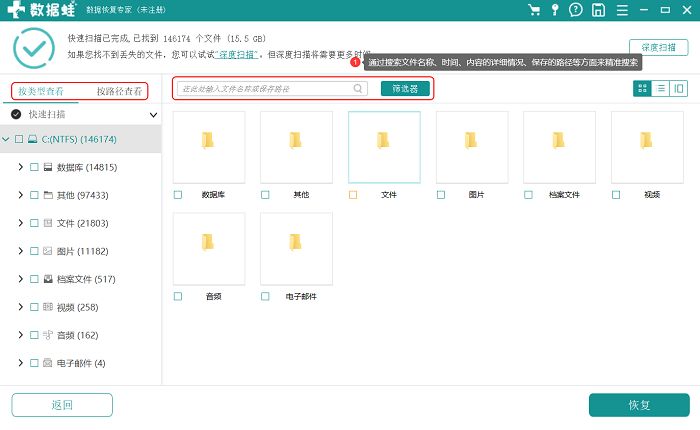Check the 数据库 (14815) tree checkbox
The image size is (700, 430).
pos(34,167)
